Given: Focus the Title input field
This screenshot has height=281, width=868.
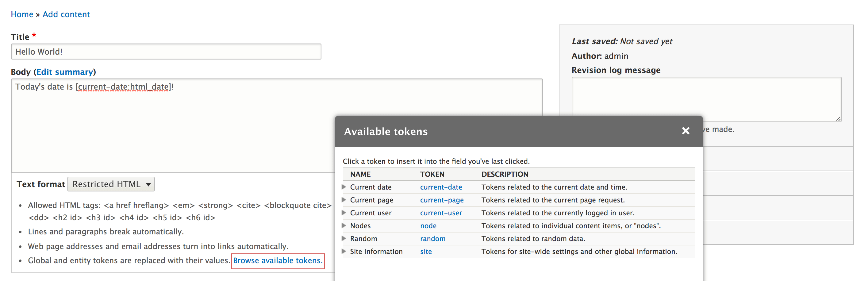Looking at the screenshot, I should (166, 52).
